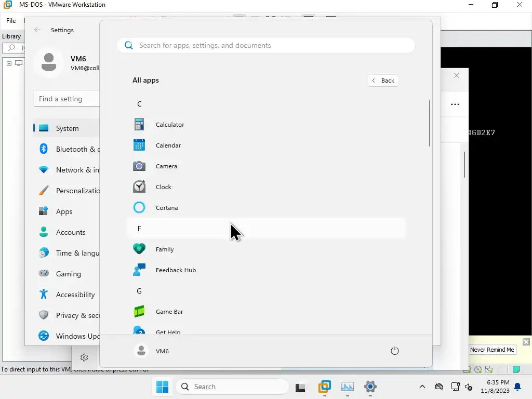Click the muted volume tray icon
The image size is (532, 399).
pos(469,387)
